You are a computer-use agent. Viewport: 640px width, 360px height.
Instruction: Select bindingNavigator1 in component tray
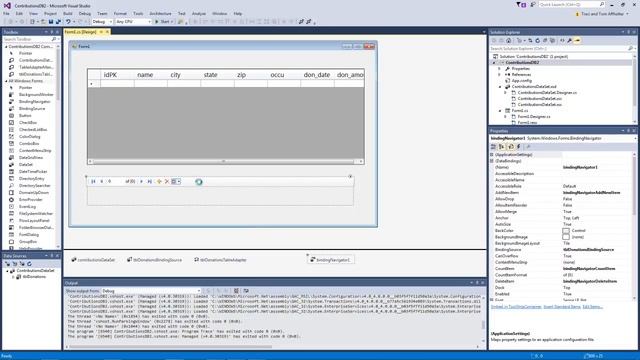[331, 260]
